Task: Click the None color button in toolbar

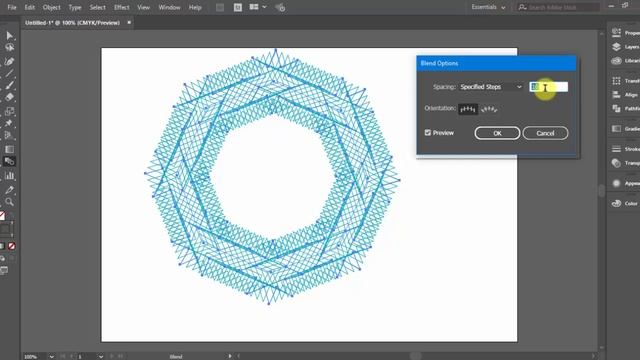Action: click(11, 246)
